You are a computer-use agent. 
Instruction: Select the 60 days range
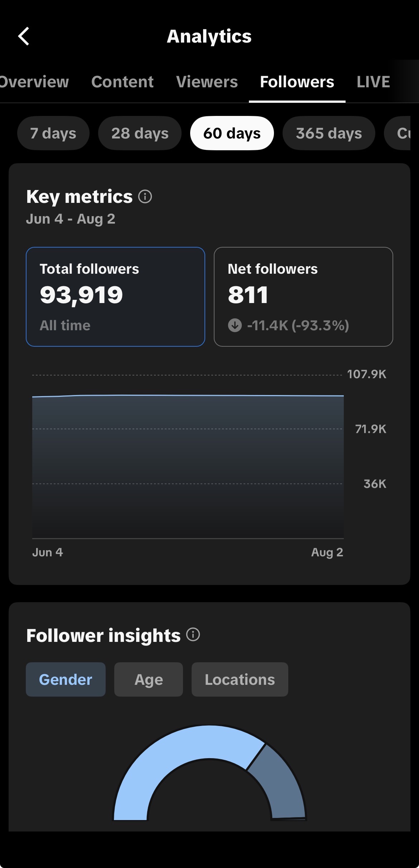pyautogui.click(x=232, y=133)
